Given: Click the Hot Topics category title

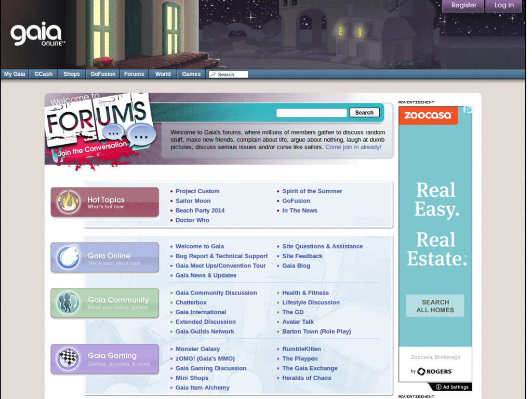Looking at the screenshot, I should [105, 200].
